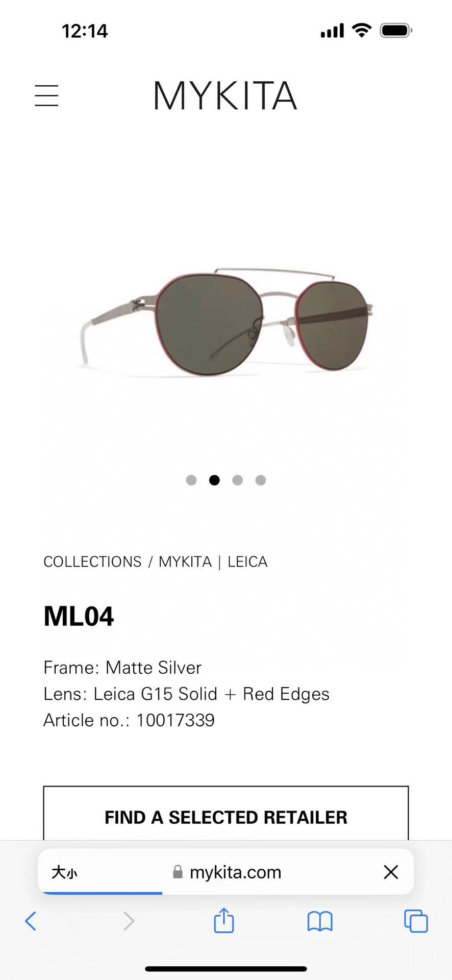Viewport: 452px width, 980px height.
Task: Open the Safari share icon
Action: pyautogui.click(x=224, y=920)
